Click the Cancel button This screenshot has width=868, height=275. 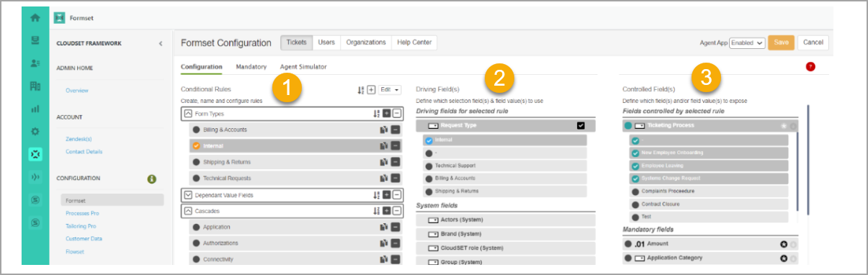tap(813, 42)
